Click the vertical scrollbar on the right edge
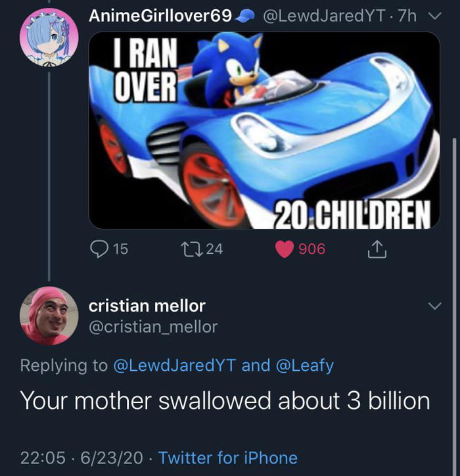This screenshot has height=476, width=460. tap(453, 263)
